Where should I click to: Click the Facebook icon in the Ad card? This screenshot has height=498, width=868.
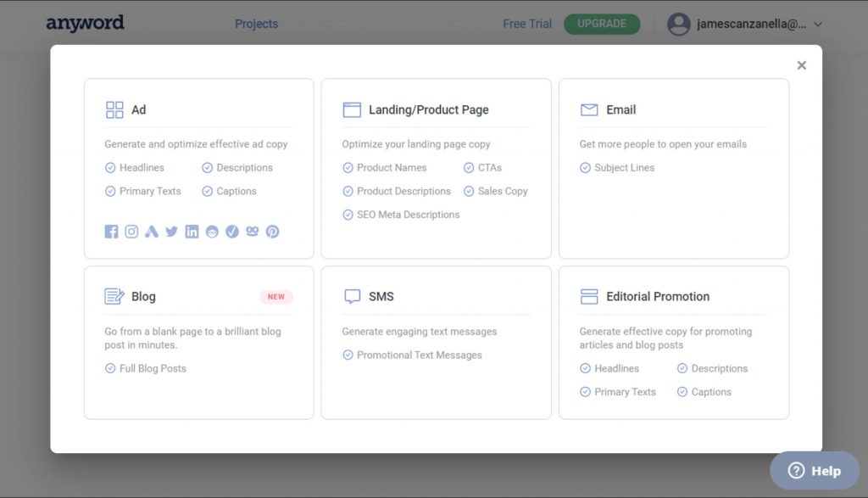click(111, 231)
